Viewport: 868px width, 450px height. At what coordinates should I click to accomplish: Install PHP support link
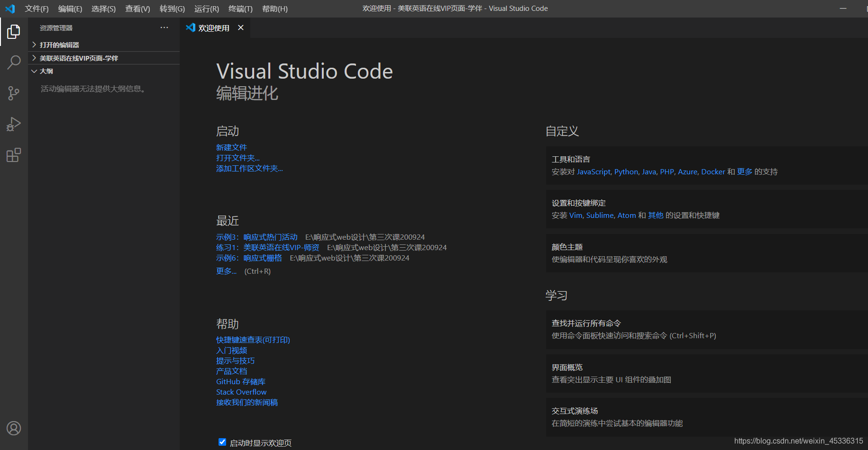click(x=667, y=171)
